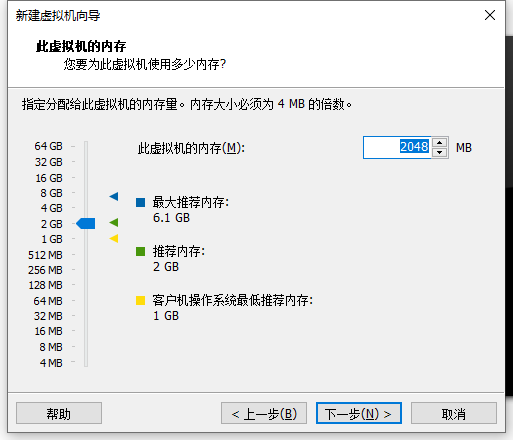Set slider to the 512 MB mark

point(86,255)
